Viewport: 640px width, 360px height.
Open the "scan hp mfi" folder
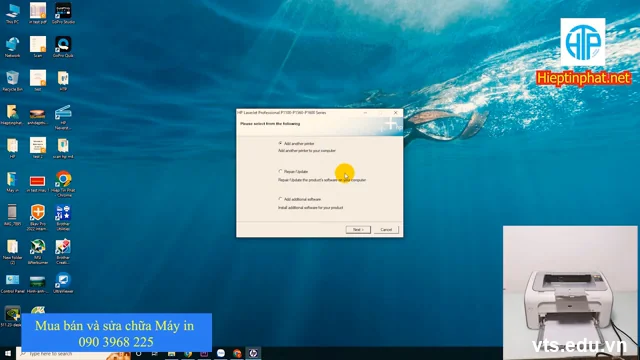(x=63, y=148)
